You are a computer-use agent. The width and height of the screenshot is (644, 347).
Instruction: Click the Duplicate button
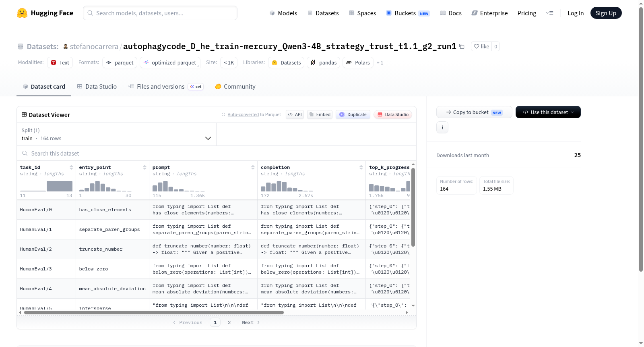point(353,114)
